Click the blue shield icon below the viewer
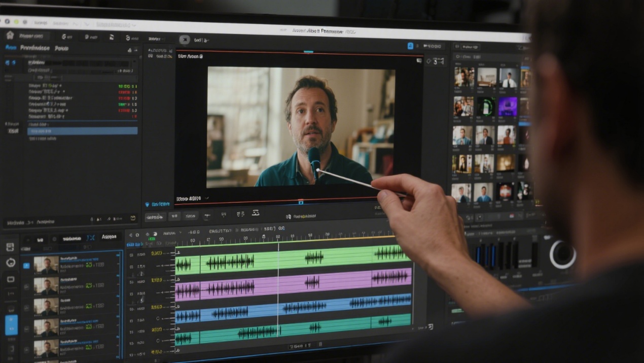This screenshot has height=363, width=644. coord(148,205)
